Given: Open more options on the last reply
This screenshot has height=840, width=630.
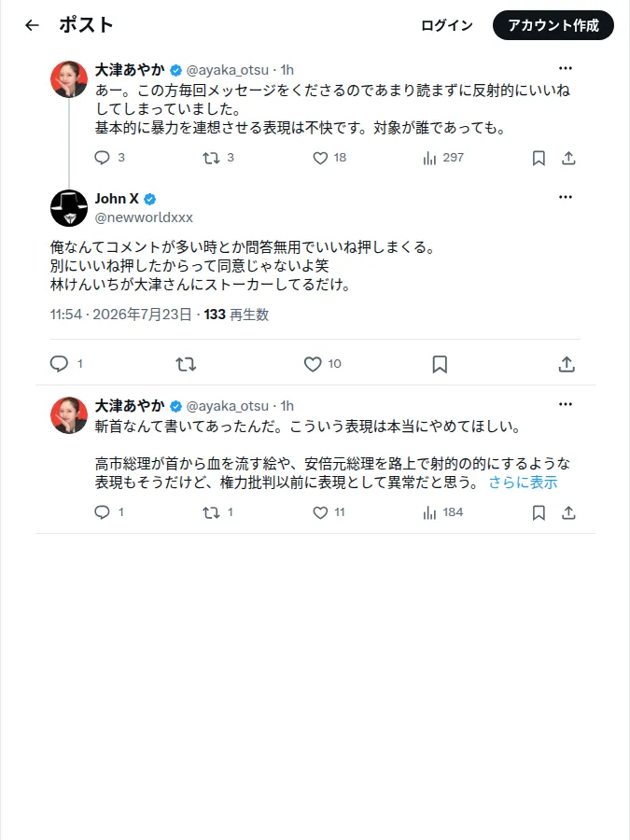Looking at the screenshot, I should (x=566, y=404).
